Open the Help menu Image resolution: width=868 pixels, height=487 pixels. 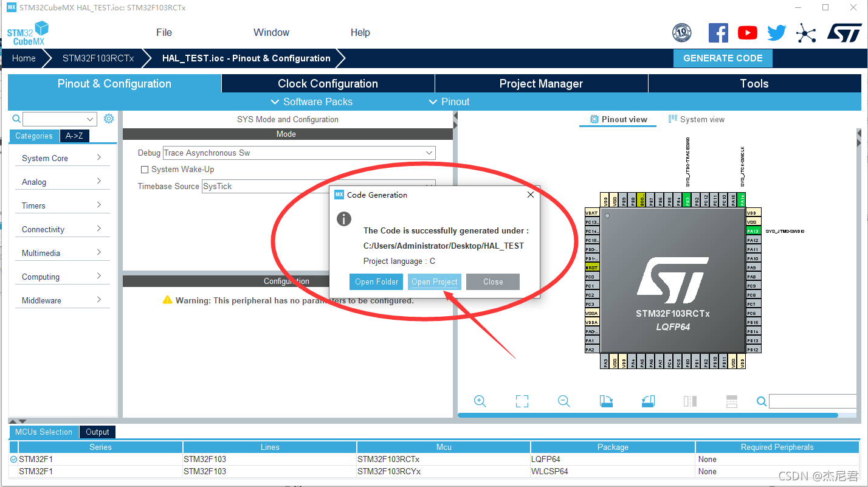(360, 33)
